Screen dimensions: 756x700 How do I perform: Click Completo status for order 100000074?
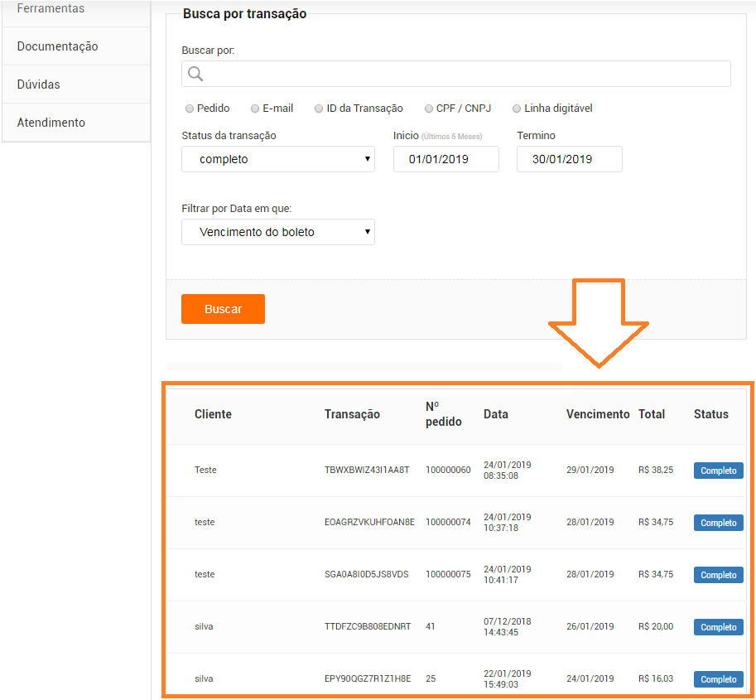(x=719, y=523)
